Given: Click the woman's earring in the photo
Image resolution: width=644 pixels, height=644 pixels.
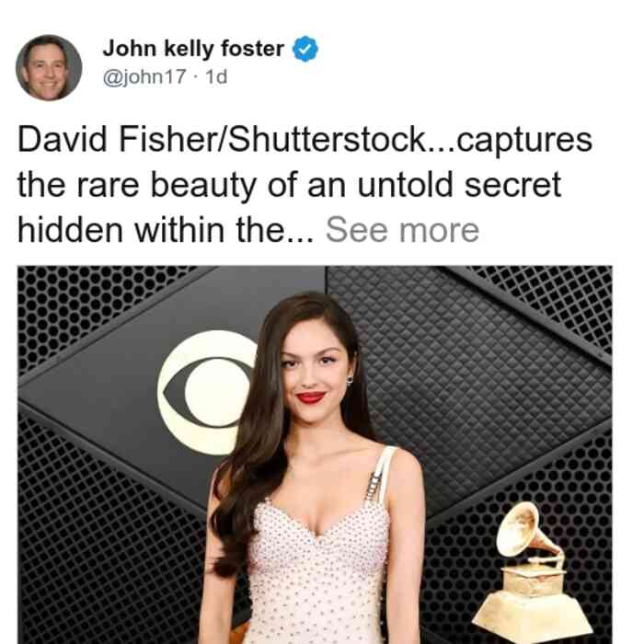Looking at the screenshot, I should tap(350, 380).
